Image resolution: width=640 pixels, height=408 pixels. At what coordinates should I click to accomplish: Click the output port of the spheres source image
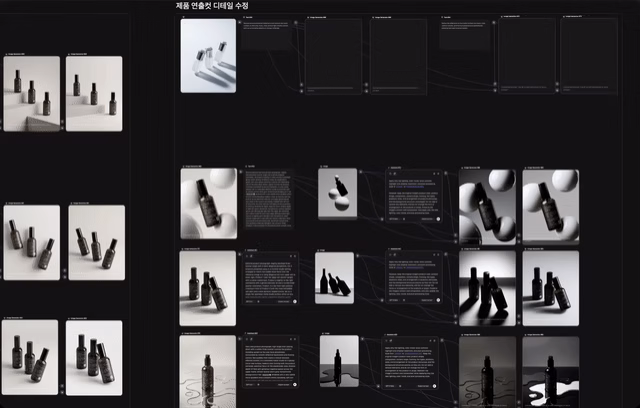point(240,172)
